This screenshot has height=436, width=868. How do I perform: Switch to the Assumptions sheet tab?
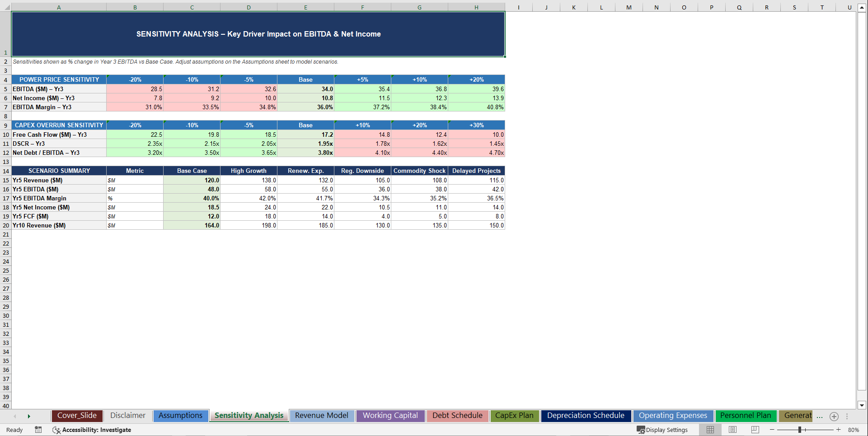[180, 416]
